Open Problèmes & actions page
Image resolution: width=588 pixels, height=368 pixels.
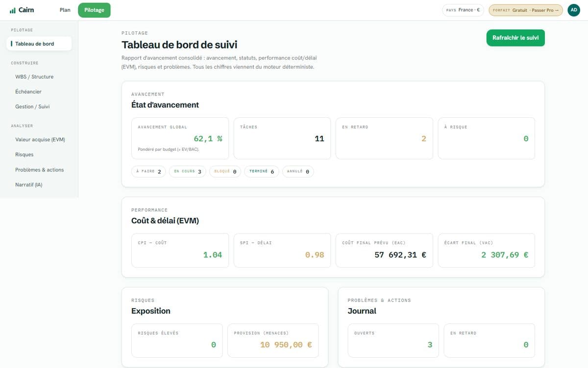(40, 170)
